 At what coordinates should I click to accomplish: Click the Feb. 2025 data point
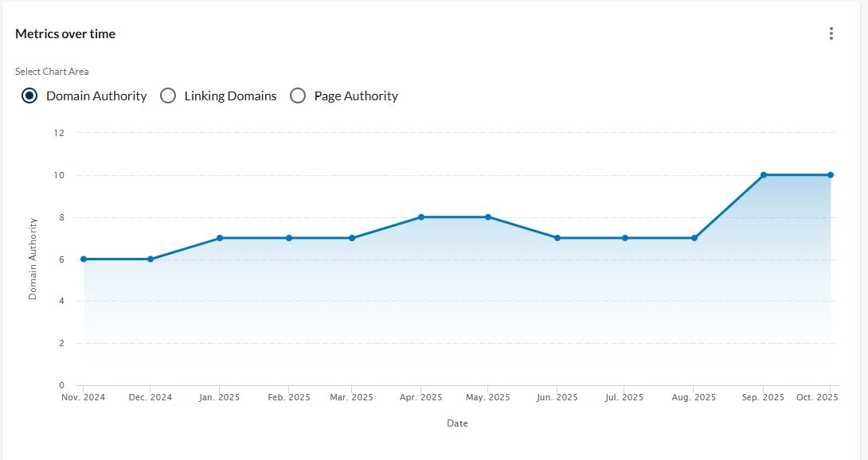tap(289, 238)
